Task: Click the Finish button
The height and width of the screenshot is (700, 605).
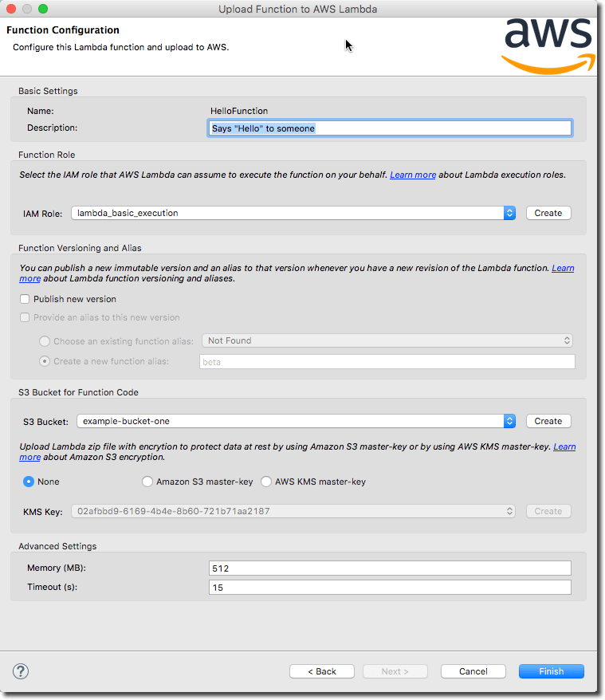Action: tap(552, 671)
